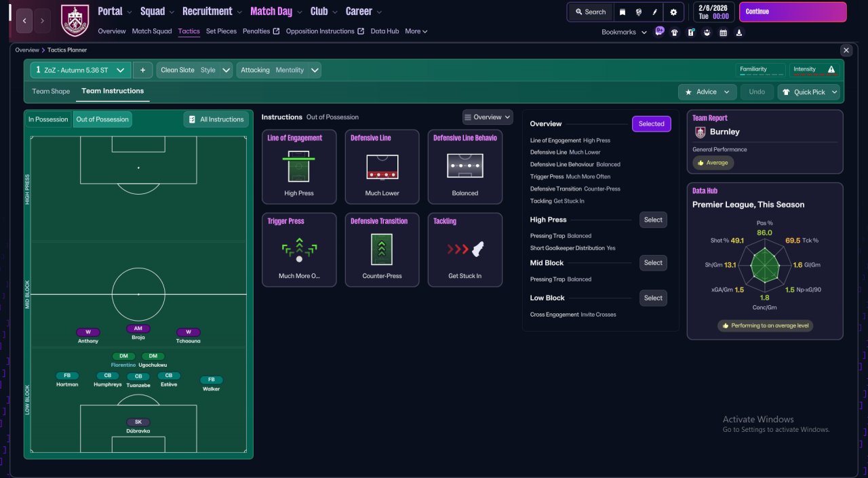Open the Data Hub sub-tab
The height and width of the screenshot is (478, 868).
[384, 31]
